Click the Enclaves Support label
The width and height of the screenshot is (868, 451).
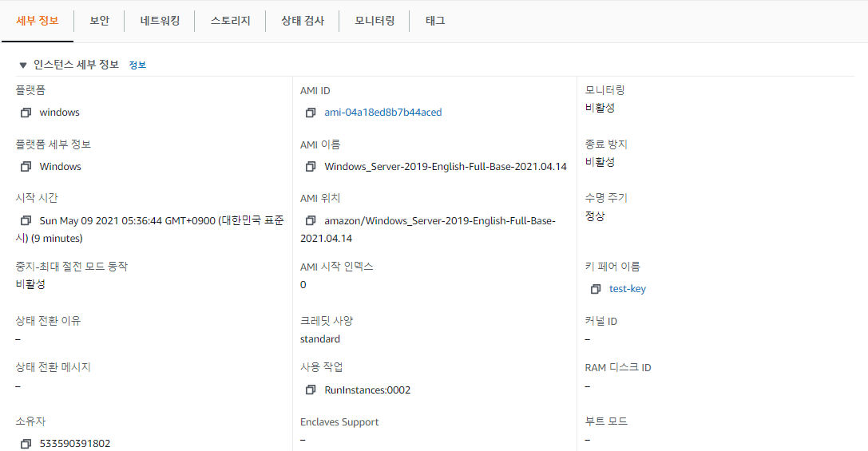(x=339, y=422)
